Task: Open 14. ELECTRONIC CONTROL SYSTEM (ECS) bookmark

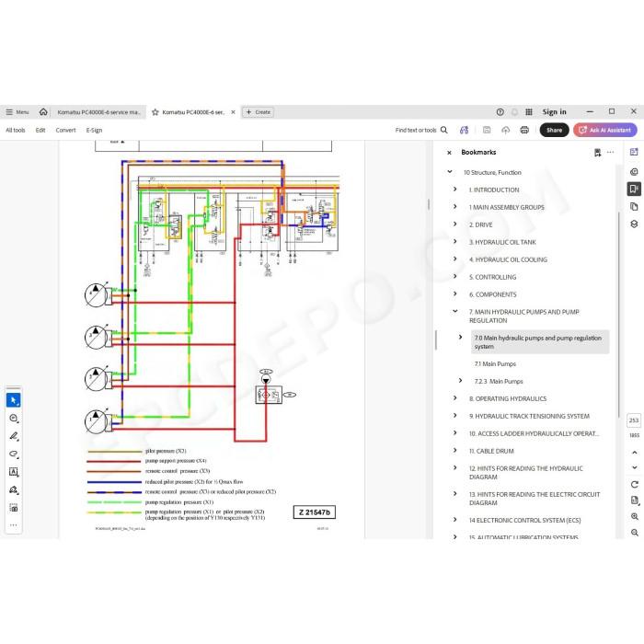Action: point(525,521)
